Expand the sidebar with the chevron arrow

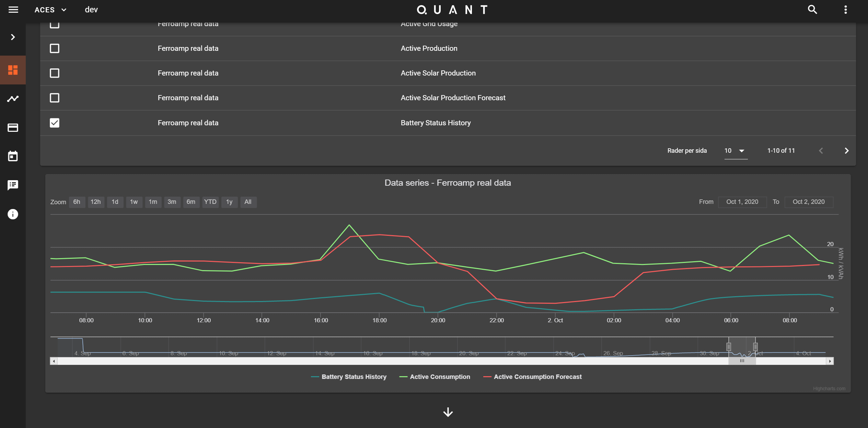click(x=13, y=37)
